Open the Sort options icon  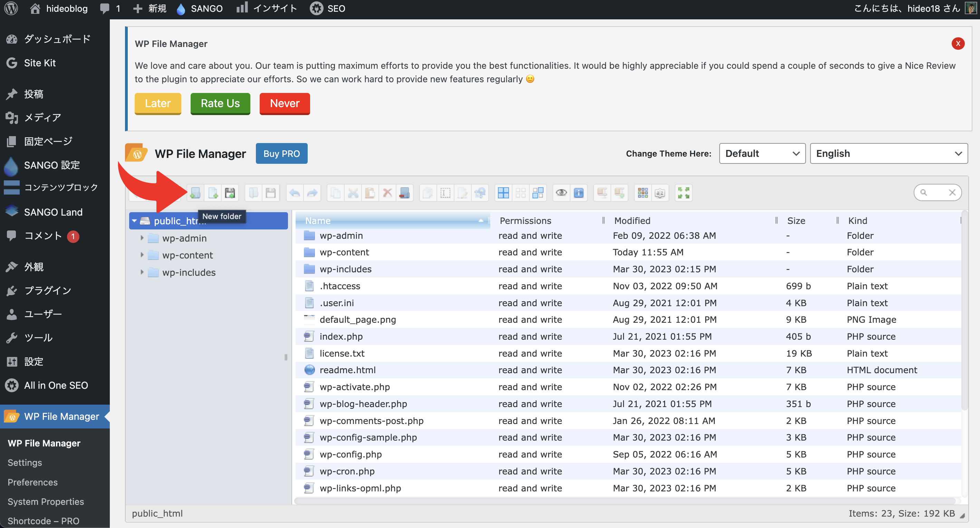tap(660, 193)
